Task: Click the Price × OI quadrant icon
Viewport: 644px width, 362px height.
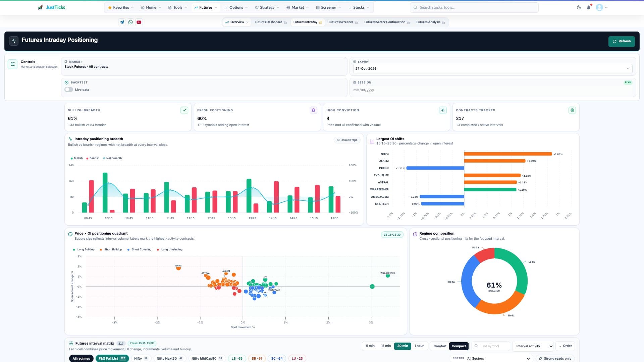Action: [70, 234]
